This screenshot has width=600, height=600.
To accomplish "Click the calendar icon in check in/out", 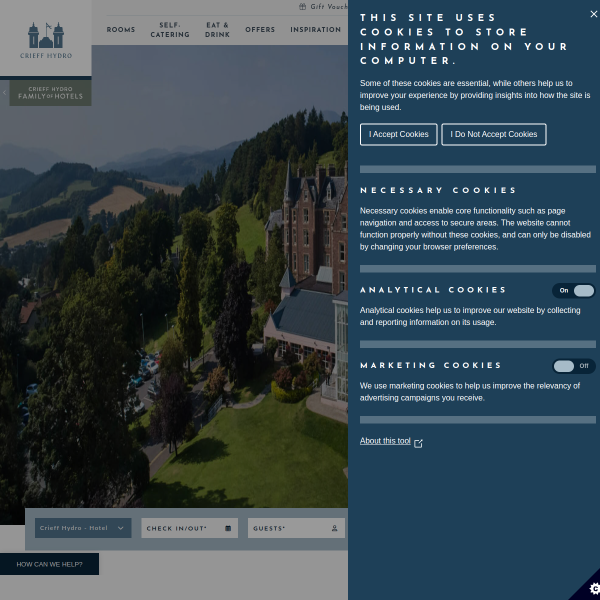I will click(228, 528).
